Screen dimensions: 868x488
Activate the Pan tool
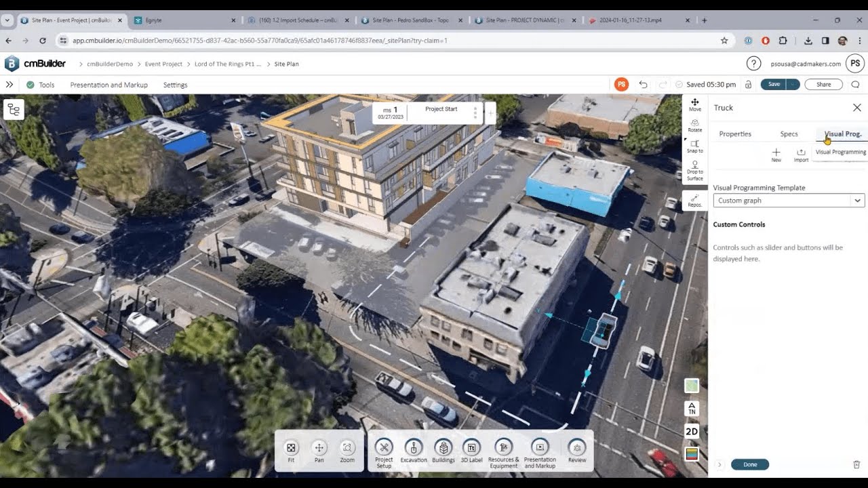pyautogui.click(x=319, y=451)
